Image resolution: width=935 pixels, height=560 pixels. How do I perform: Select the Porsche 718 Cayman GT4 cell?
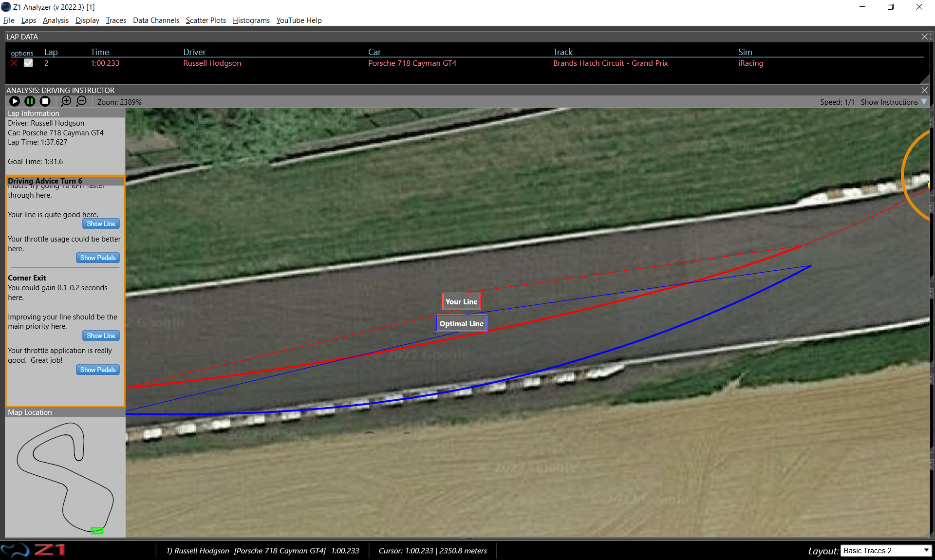[x=412, y=63]
